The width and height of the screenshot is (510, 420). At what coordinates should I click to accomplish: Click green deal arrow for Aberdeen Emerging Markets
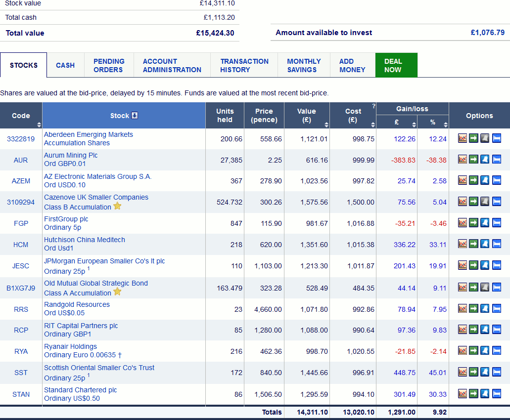473,138
